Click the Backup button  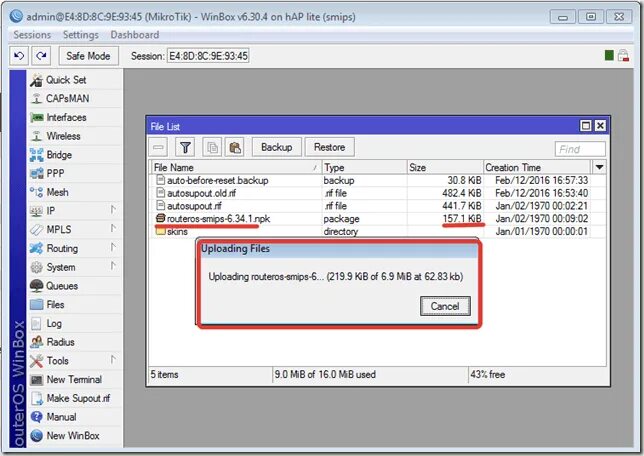pos(277,147)
